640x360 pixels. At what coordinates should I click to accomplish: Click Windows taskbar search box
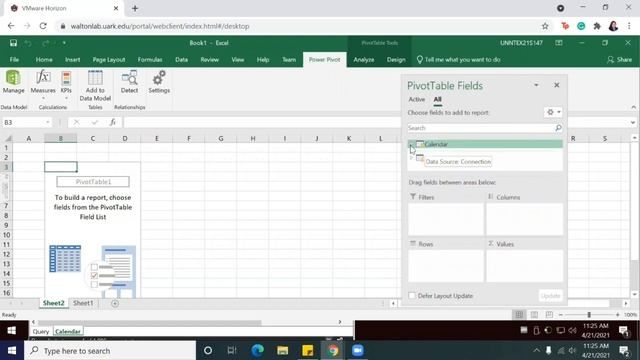[x=110, y=351]
